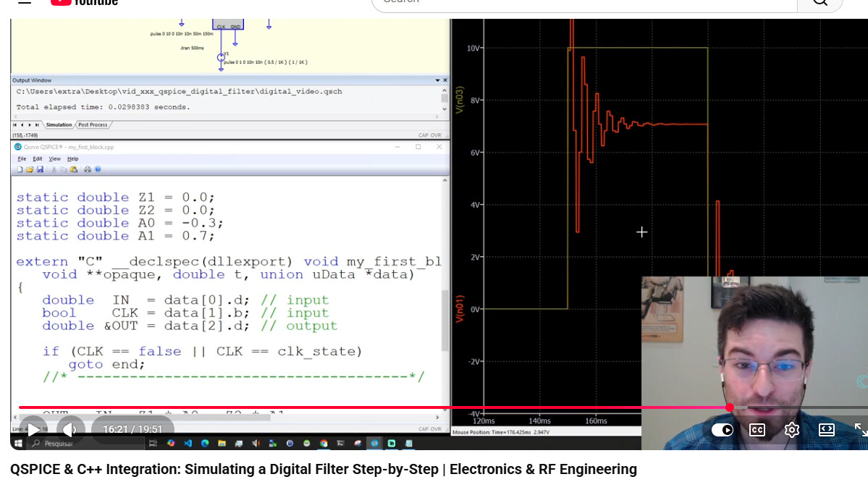Select the Simulation output tab

tap(59, 125)
